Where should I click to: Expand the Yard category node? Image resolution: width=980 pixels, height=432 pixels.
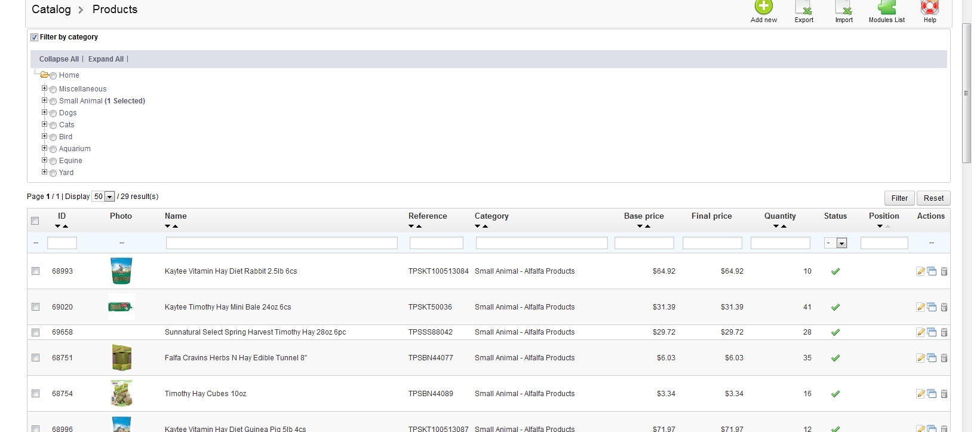click(x=44, y=172)
